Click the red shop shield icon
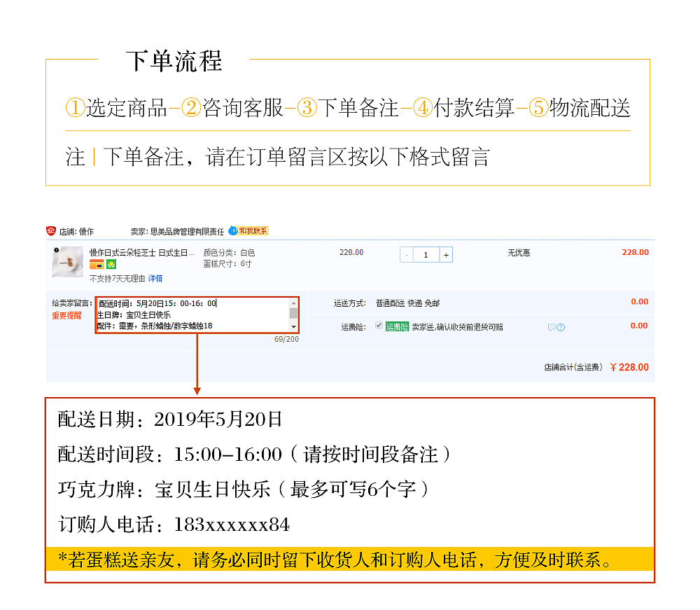Screen dimensions: 700x610 pyautogui.click(x=51, y=231)
